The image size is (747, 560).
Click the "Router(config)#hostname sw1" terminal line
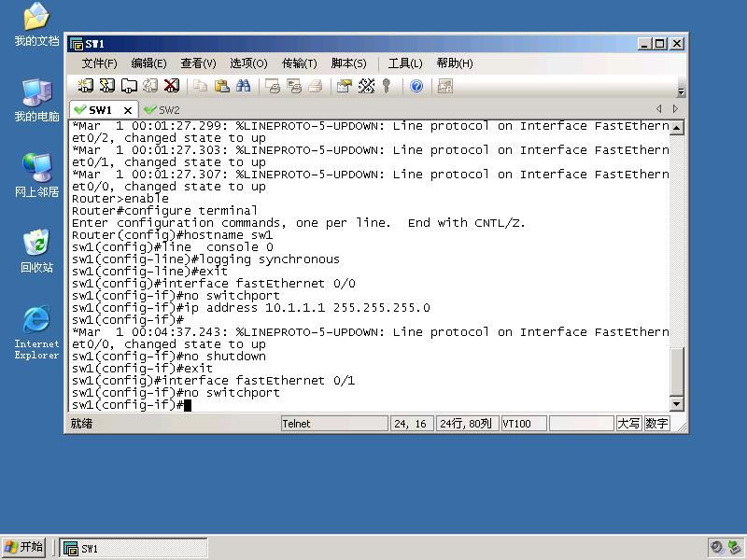(x=173, y=235)
